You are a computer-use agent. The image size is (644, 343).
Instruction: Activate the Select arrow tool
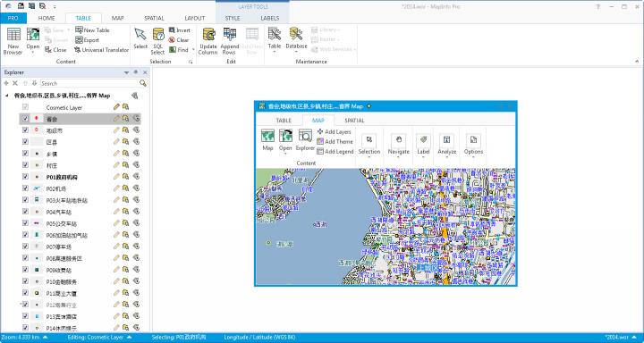click(140, 39)
